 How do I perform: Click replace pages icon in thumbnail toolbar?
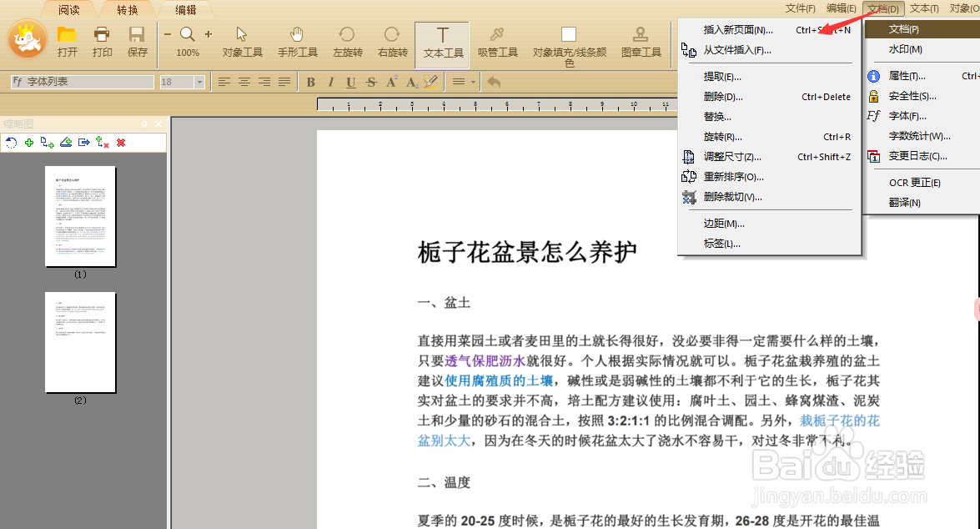pos(103,143)
